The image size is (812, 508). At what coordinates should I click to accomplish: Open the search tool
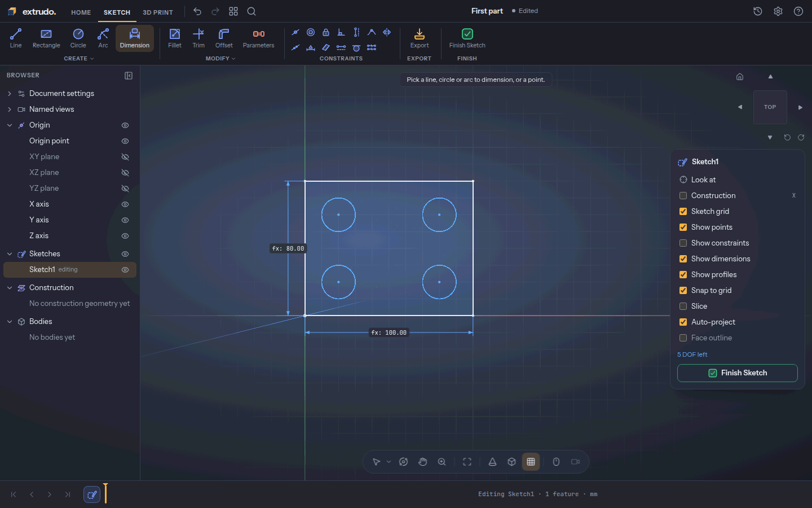click(251, 11)
